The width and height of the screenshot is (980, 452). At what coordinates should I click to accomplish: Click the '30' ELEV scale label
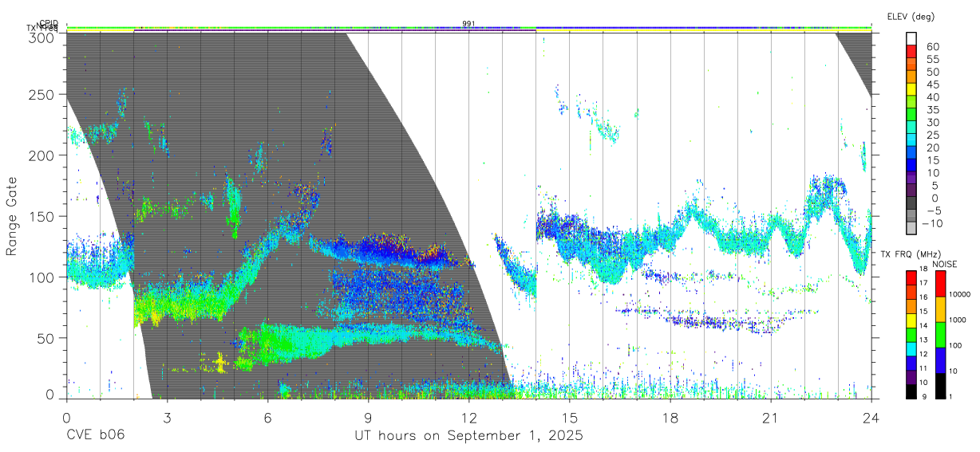pos(931,122)
